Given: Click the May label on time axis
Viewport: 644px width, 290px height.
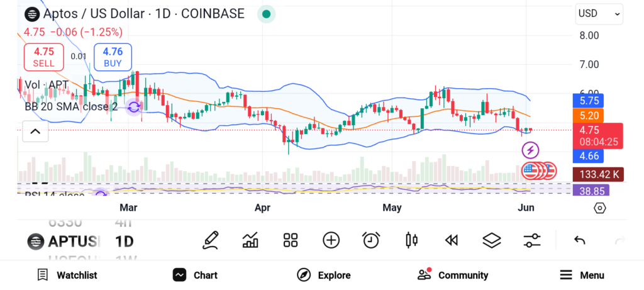Looking at the screenshot, I should (x=392, y=208).
